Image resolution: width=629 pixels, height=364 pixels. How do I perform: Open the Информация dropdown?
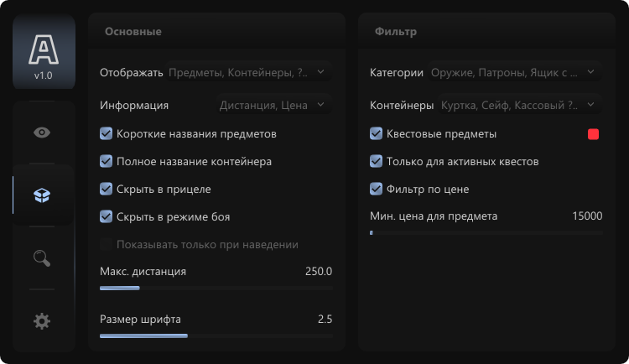(274, 105)
